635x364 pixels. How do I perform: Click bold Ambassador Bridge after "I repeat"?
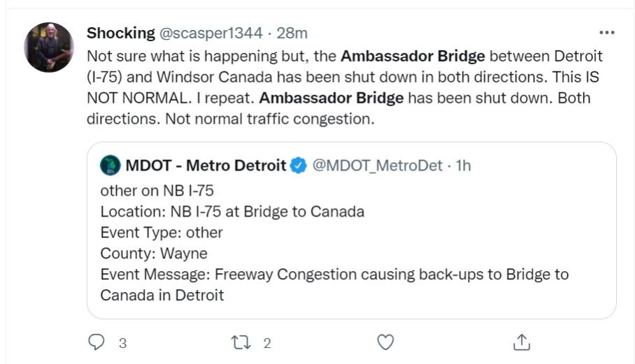point(336,98)
